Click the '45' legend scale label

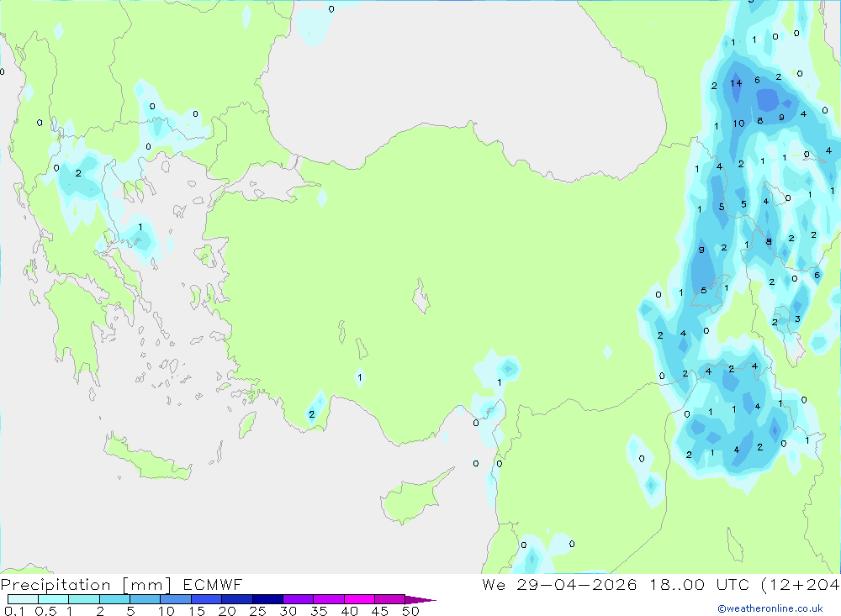[x=380, y=611]
